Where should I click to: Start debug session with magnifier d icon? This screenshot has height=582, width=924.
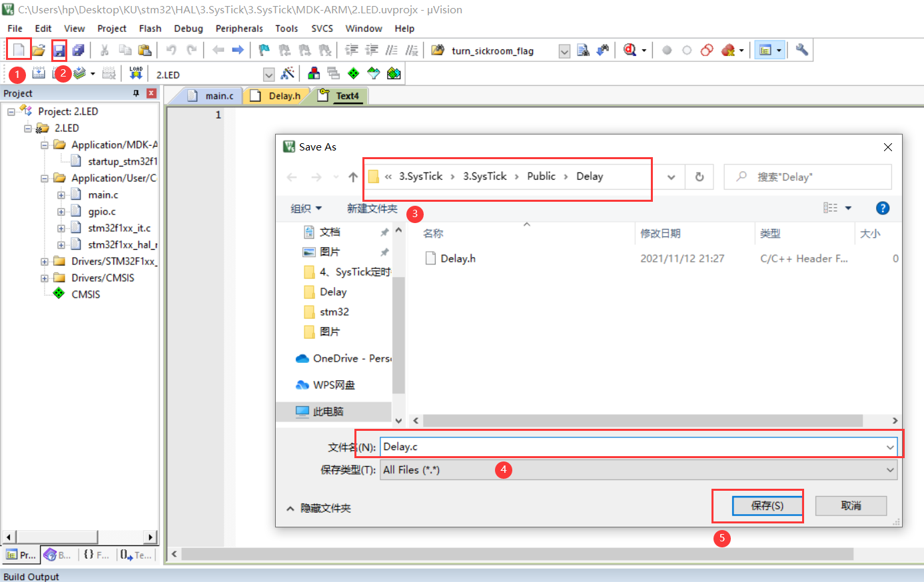click(x=630, y=50)
